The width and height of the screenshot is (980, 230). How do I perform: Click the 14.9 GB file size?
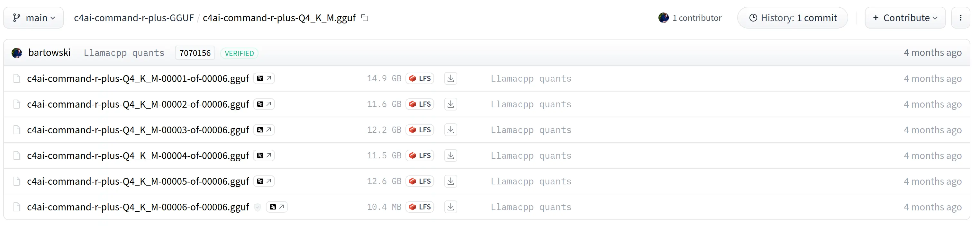pos(384,79)
